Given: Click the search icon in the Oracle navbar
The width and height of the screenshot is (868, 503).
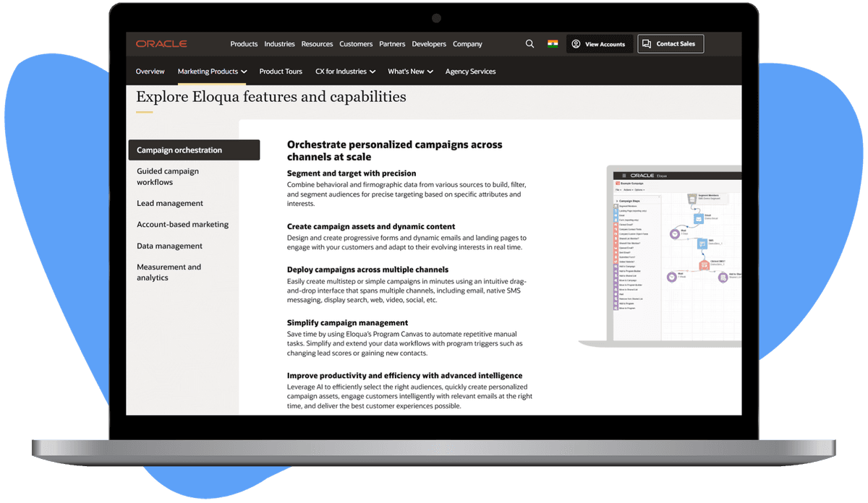Looking at the screenshot, I should click(x=529, y=44).
